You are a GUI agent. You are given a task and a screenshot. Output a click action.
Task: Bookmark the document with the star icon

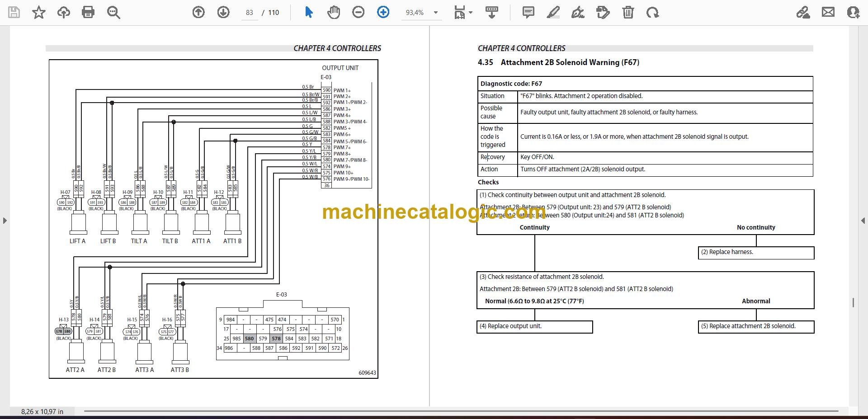coord(39,12)
